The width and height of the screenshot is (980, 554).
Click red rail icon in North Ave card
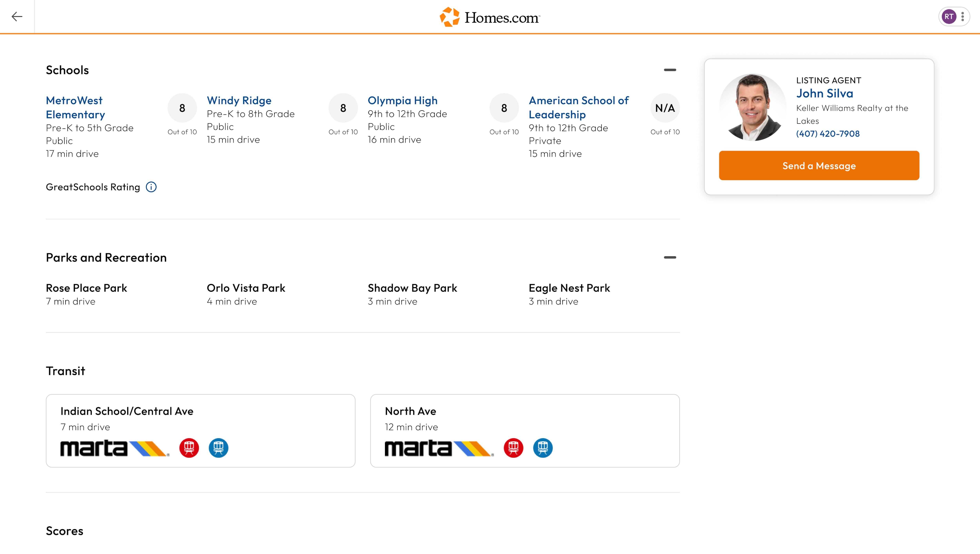click(x=513, y=448)
